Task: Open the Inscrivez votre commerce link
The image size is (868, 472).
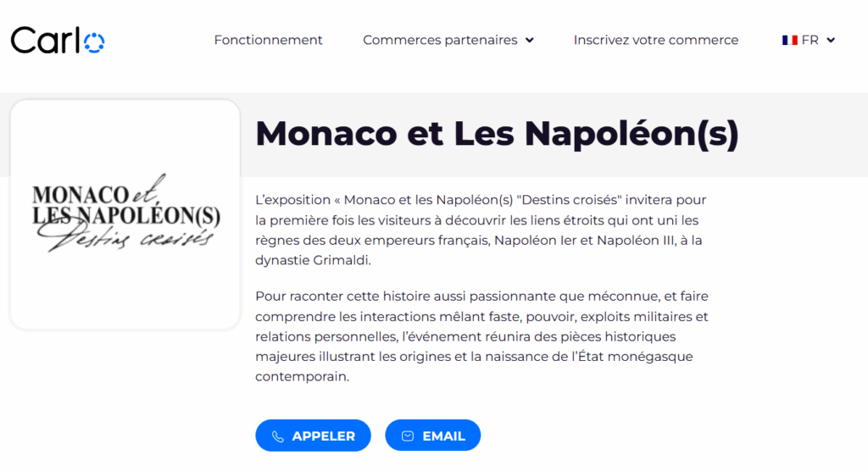Action: (656, 40)
